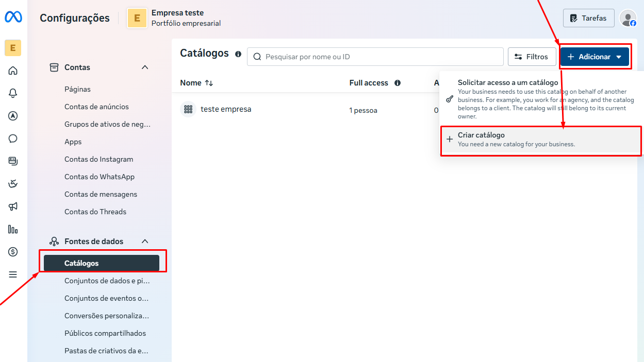Click the megaphone icon in left rail
The image size is (644, 362).
[13, 206]
